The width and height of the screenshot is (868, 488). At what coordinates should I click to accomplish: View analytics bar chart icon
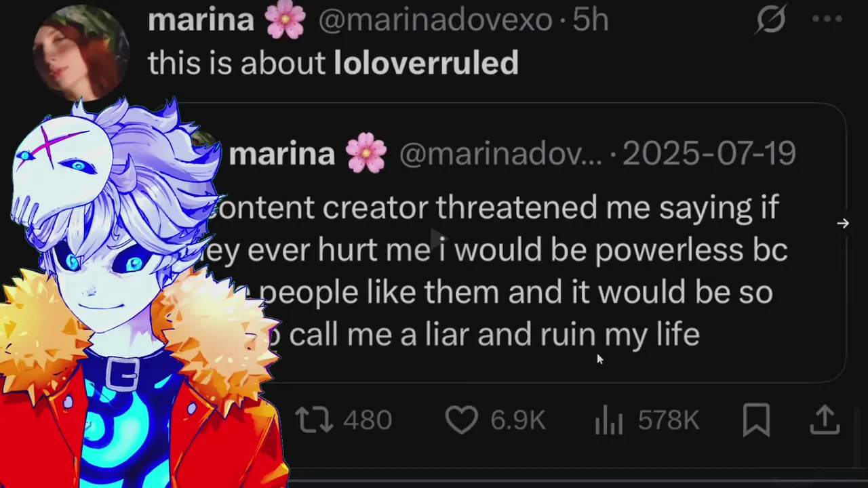point(608,420)
